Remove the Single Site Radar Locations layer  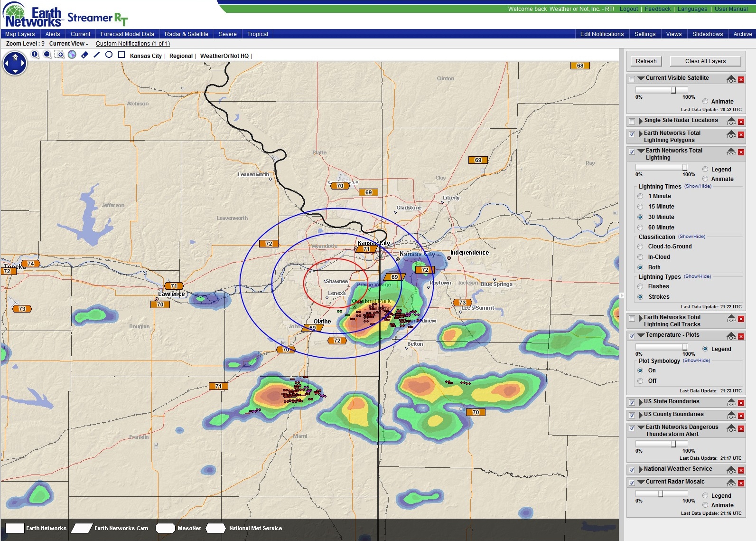741,122
